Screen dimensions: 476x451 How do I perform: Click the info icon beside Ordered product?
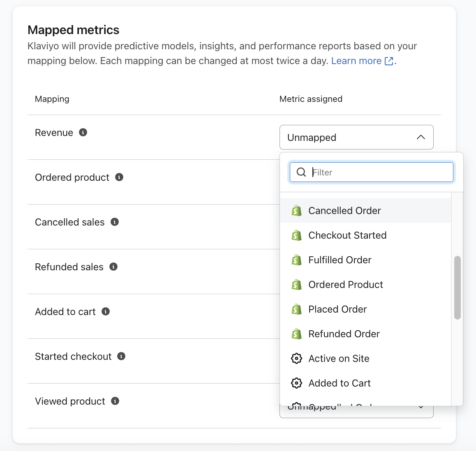[119, 177]
